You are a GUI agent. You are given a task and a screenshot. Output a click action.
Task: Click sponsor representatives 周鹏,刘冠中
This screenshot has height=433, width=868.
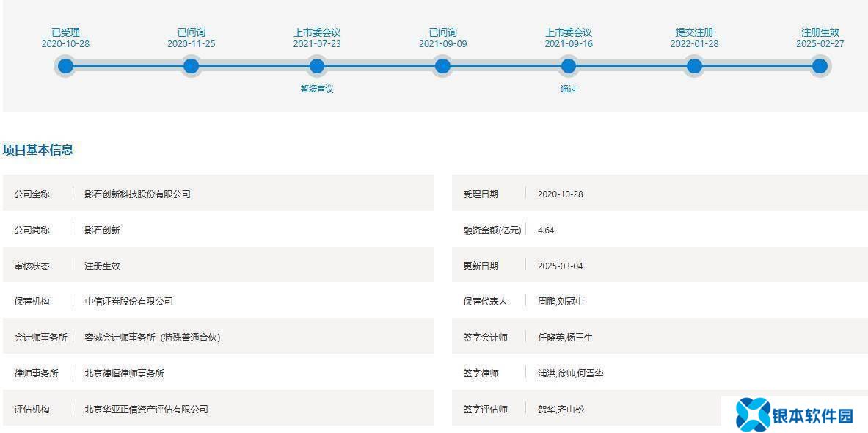tap(561, 301)
